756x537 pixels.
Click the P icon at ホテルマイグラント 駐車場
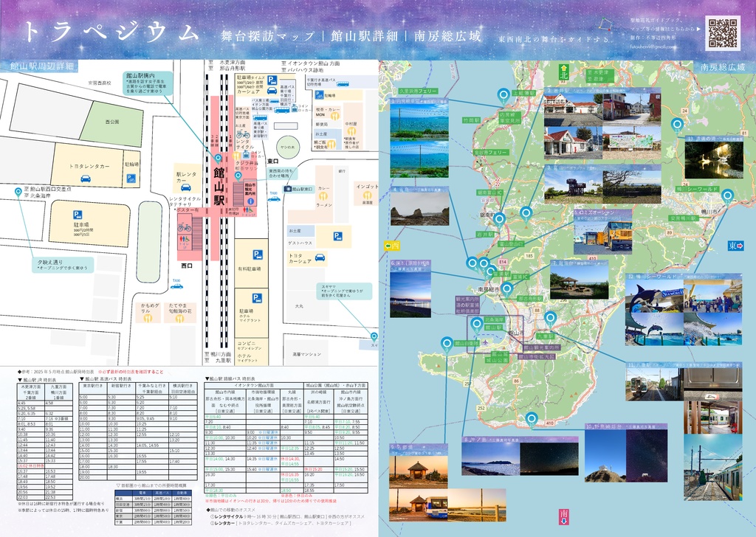(257, 299)
